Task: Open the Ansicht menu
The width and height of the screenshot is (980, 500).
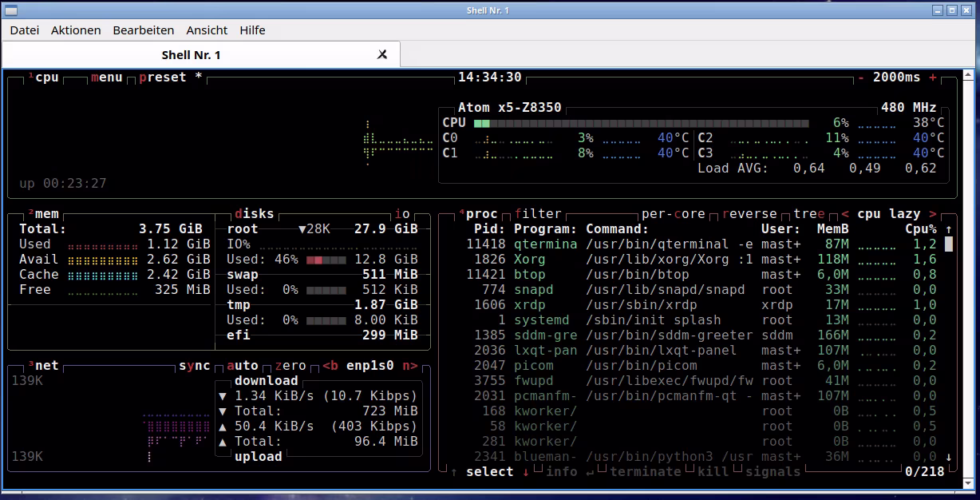Action: pos(207,30)
